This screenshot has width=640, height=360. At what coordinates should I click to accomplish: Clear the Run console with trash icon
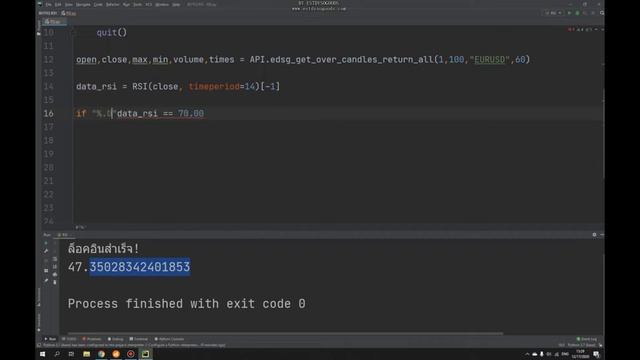pyautogui.click(x=55, y=282)
